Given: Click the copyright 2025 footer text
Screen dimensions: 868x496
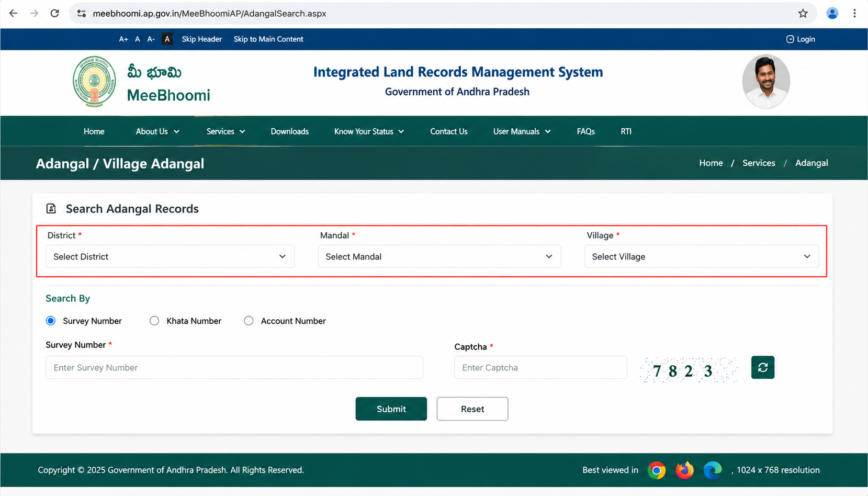Looking at the screenshot, I should click(x=171, y=470).
